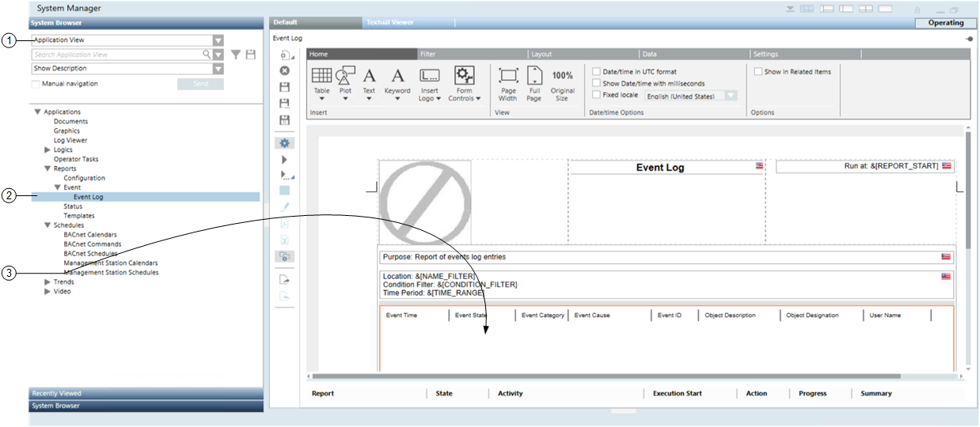Switch to Full Page view

534,77
